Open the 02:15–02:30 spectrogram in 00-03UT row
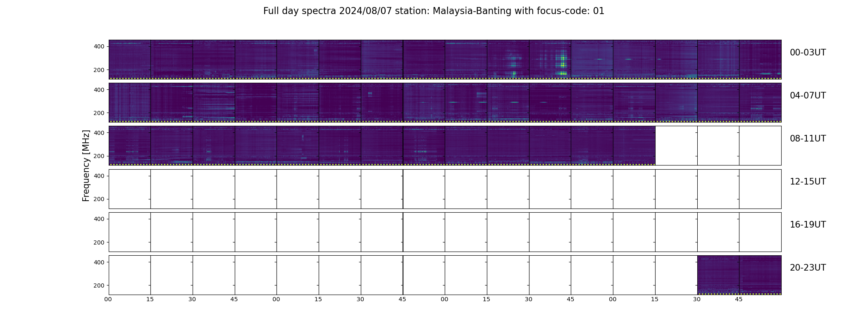This screenshot has height=331, width=868. tap(508, 60)
